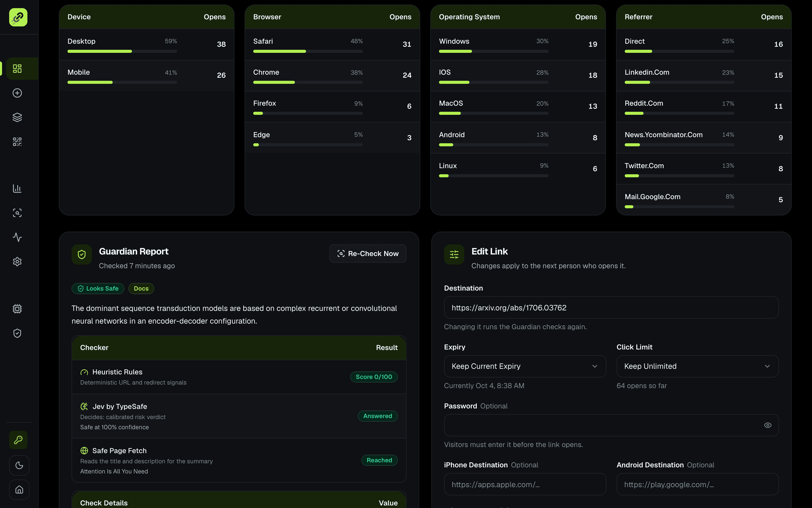812x508 pixels.
Task: Click the Firefox browser row
Action: pyautogui.click(x=332, y=106)
